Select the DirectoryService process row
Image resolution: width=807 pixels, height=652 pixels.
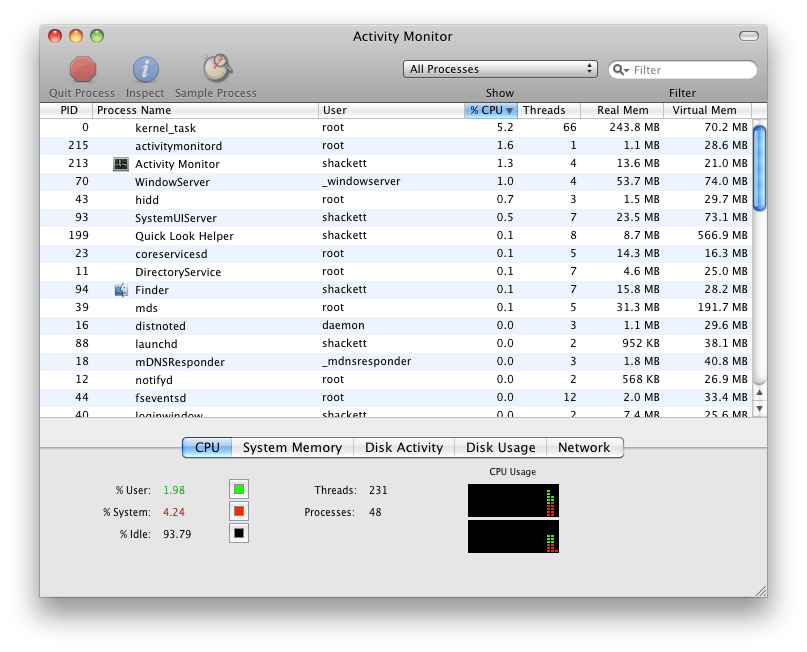pyautogui.click(x=396, y=272)
